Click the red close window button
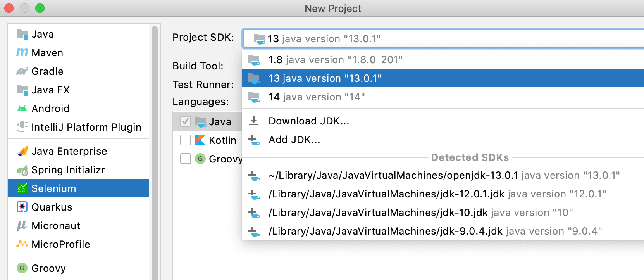The width and height of the screenshot is (644, 280). click(x=9, y=8)
